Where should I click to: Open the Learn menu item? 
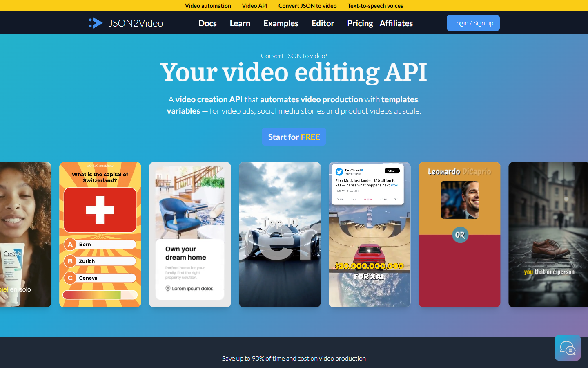coord(240,23)
